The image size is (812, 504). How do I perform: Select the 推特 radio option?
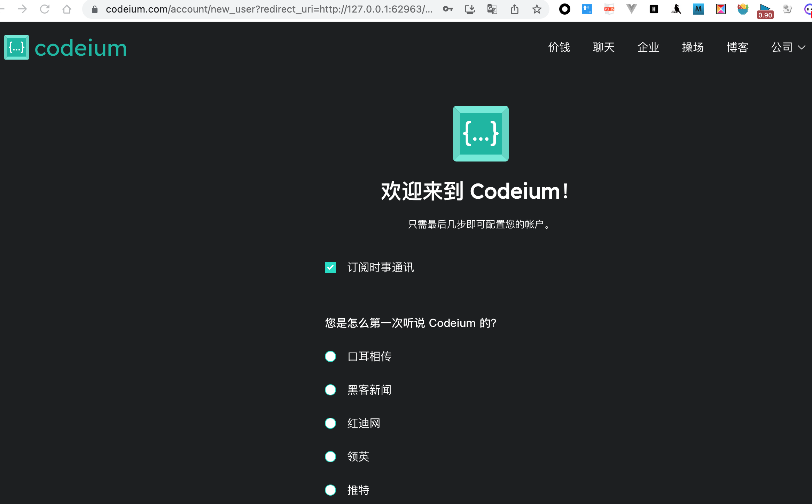pyautogui.click(x=330, y=490)
